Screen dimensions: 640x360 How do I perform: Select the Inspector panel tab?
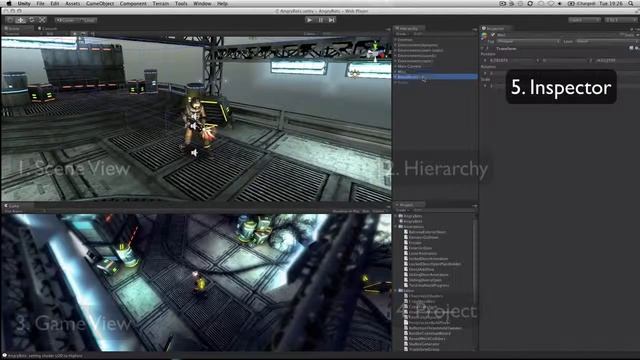pyautogui.click(x=495, y=29)
